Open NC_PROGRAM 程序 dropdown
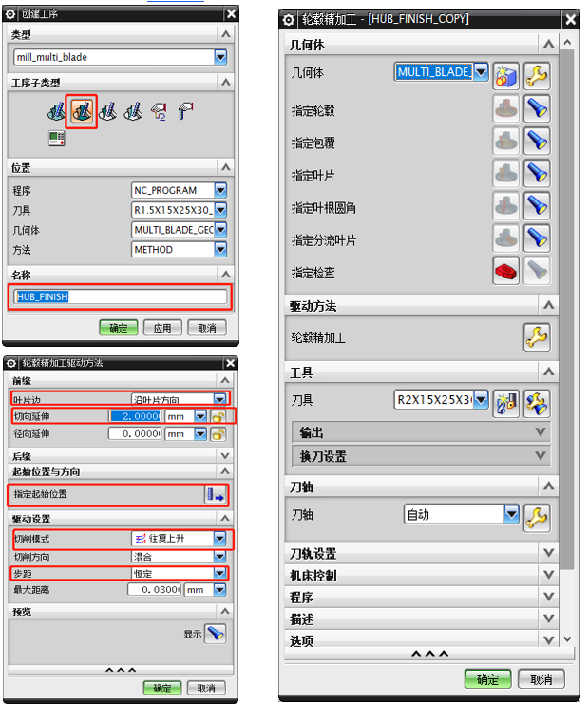The height and width of the screenshot is (705, 588). tap(220, 190)
